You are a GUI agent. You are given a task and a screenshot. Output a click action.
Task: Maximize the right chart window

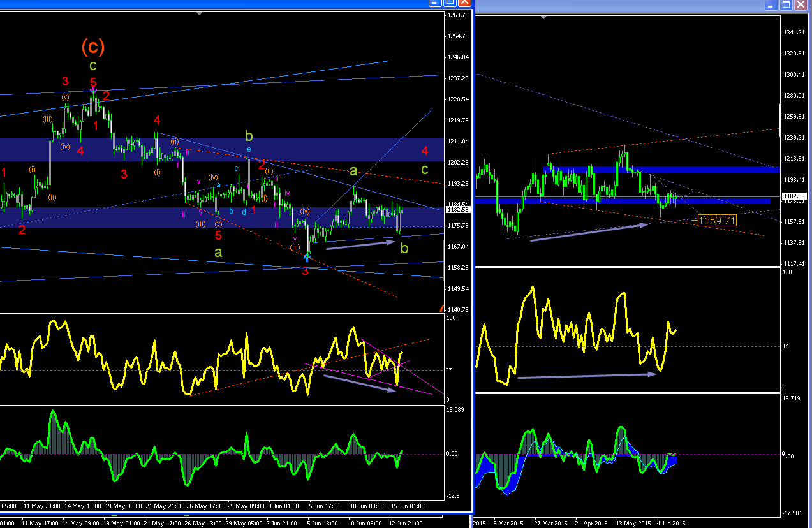coord(787,4)
